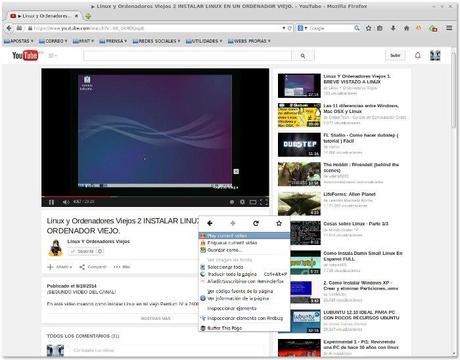
Task: Open YouTube notifications bell
Action: tap(418, 55)
